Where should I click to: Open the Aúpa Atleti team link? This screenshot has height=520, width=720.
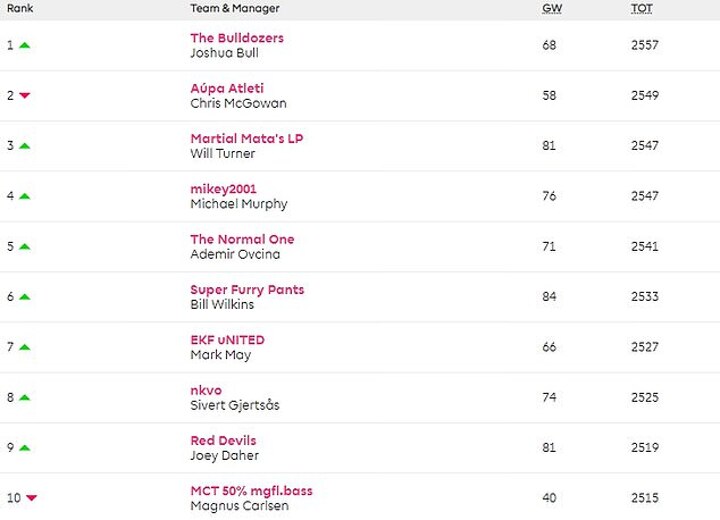pyautogui.click(x=227, y=88)
